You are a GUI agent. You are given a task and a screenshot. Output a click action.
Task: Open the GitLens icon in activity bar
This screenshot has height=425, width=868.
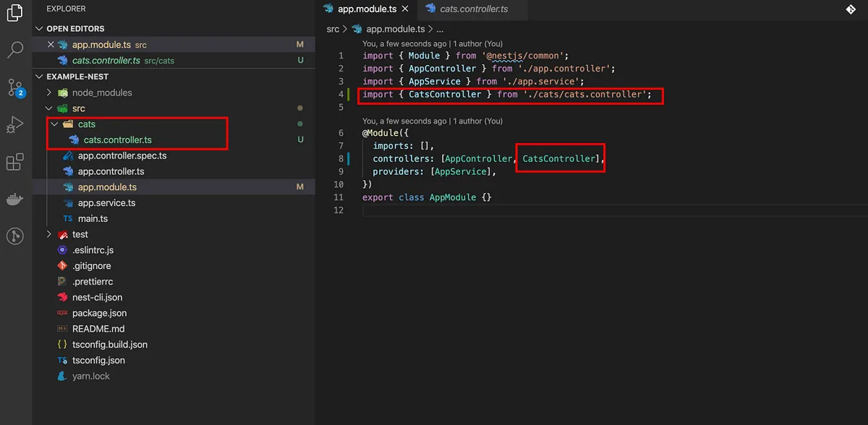click(15, 236)
